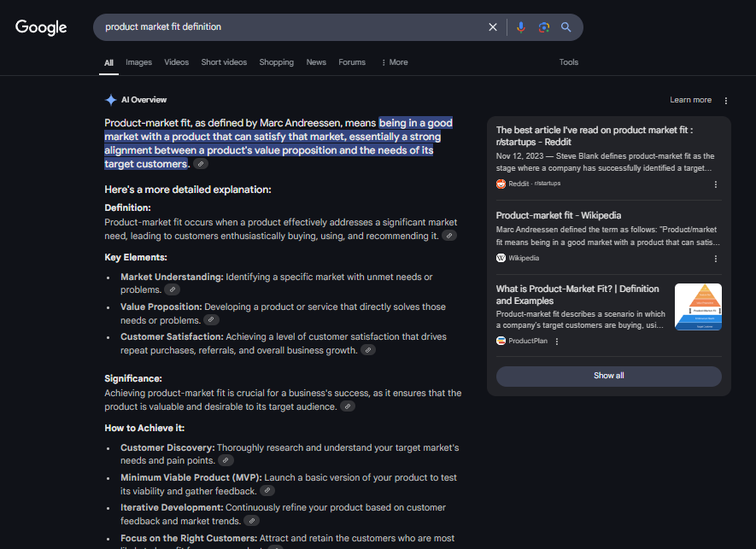
Task: Switch to the Forums tab
Action: coord(352,62)
